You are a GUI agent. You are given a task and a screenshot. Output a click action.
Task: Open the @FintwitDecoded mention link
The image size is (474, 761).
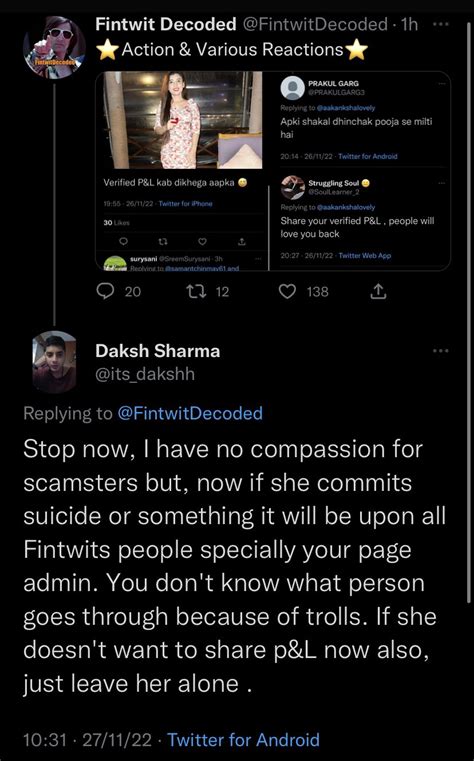[190, 413]
